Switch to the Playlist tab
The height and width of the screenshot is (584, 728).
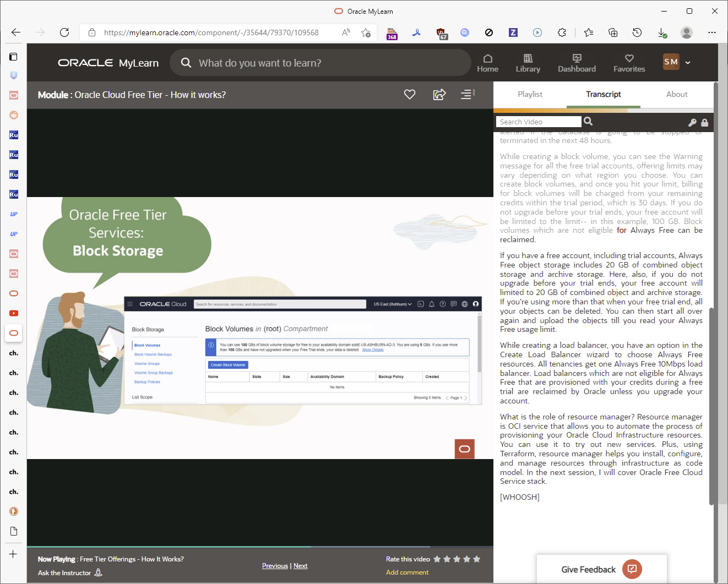click(530, 94)
